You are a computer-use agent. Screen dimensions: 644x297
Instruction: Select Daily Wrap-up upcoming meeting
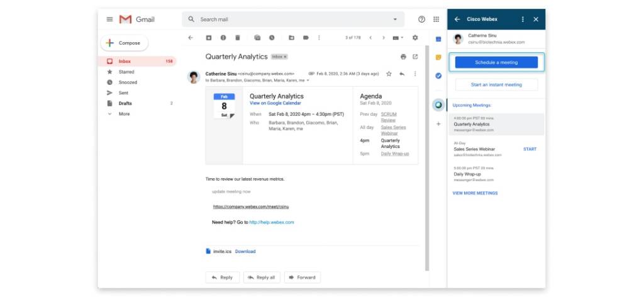coord(496,174)
